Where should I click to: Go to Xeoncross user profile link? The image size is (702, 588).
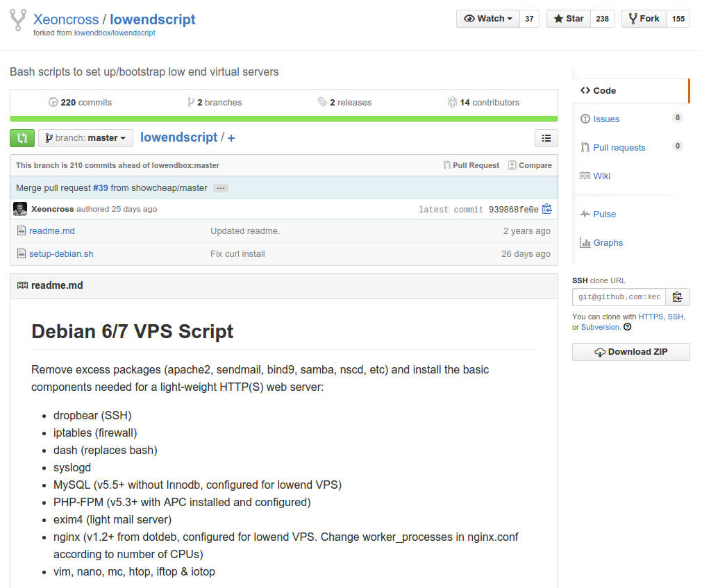(66, 19)
